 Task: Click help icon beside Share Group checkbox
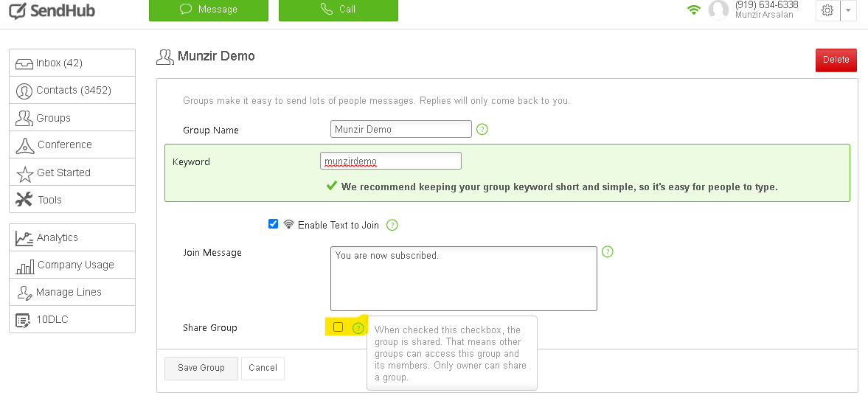tap(358, 328)
